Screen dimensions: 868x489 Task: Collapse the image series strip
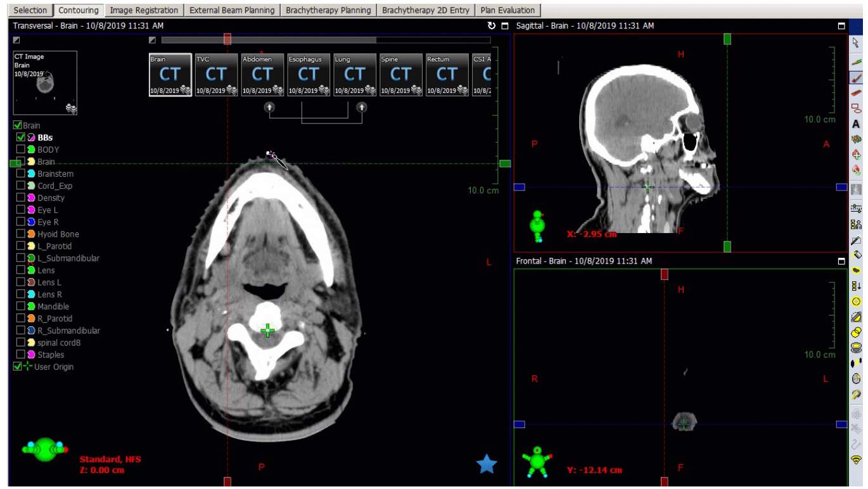[x=152, y=40]
